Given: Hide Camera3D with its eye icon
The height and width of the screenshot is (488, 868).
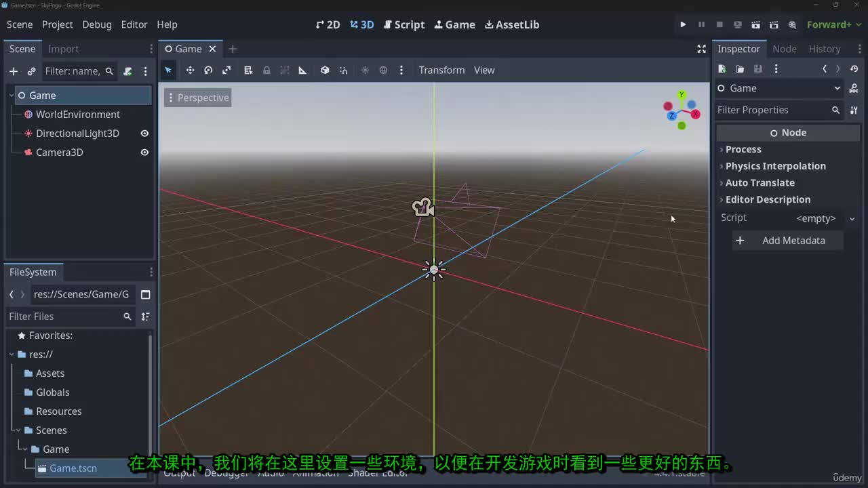Looking at the screenshot, I should 144,152.
